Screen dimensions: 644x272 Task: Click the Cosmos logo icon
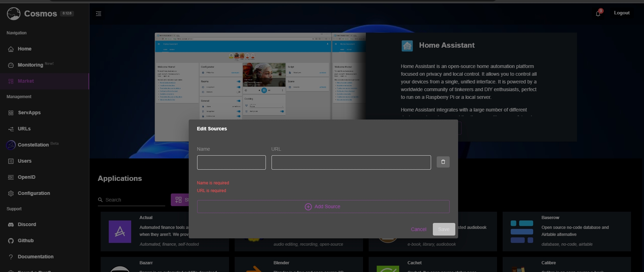[14, 14]
